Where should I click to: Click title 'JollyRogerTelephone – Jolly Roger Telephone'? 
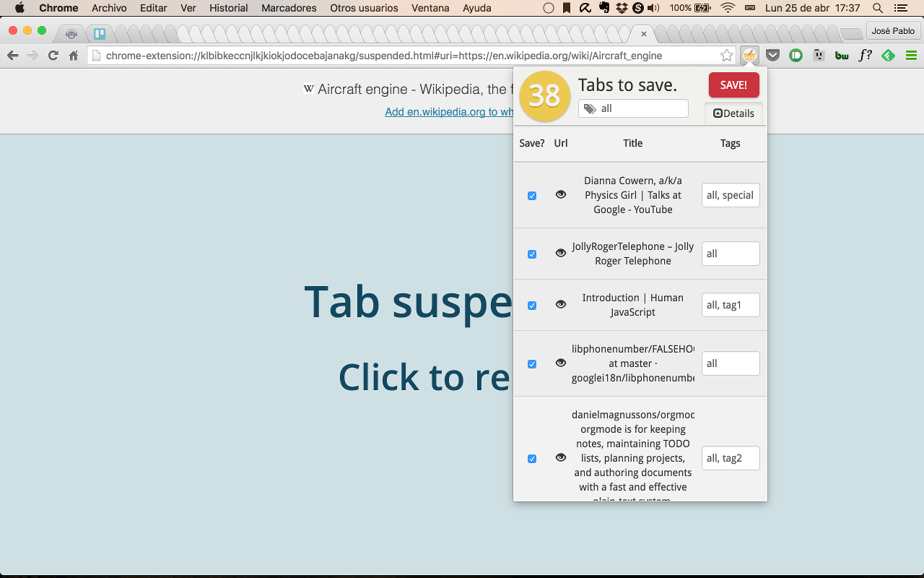point(633,254)
